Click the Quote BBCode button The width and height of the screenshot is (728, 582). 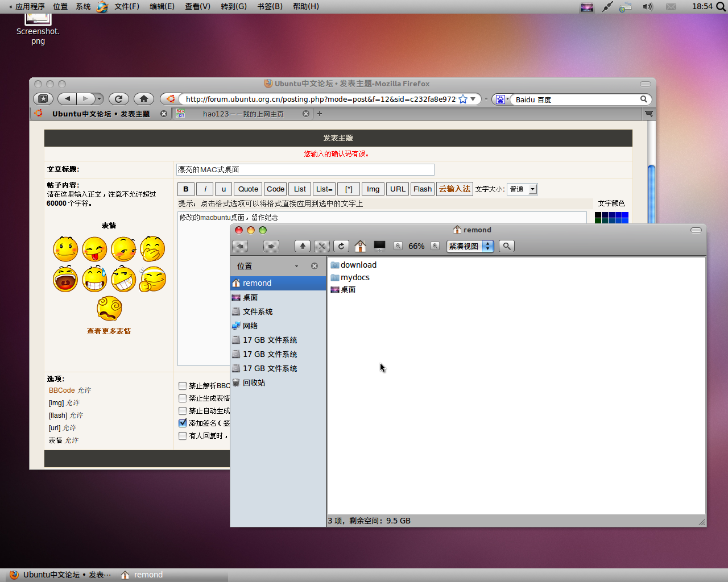coord(248,189)
